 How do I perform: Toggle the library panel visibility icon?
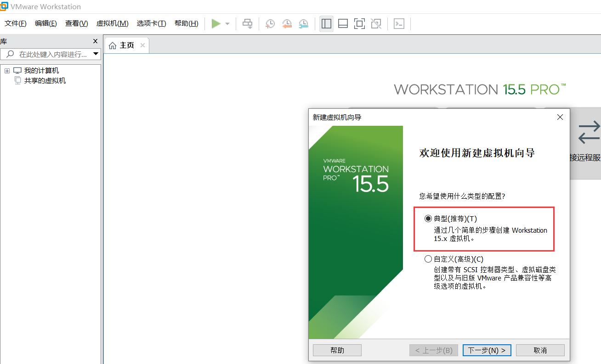(326, 23)
